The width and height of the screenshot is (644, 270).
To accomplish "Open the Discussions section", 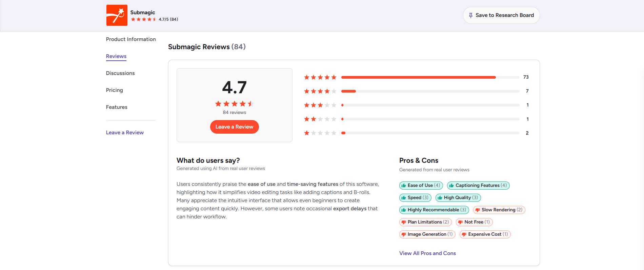I will 120,73.
